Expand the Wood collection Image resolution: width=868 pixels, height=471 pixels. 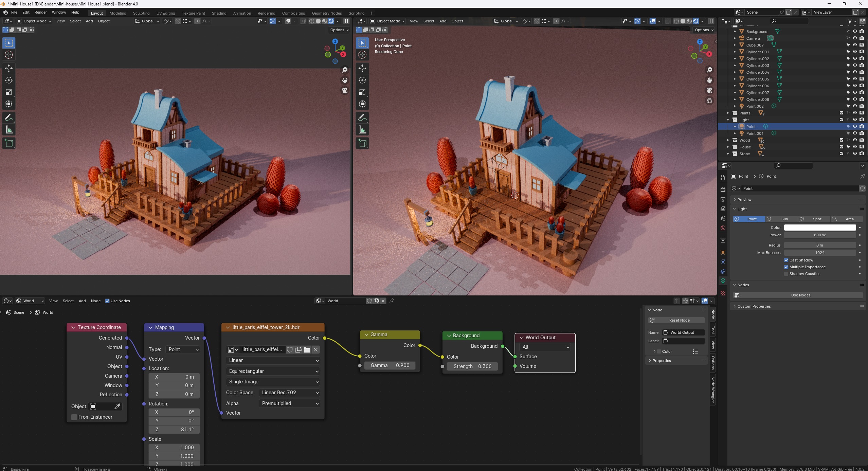click(728, 140)
